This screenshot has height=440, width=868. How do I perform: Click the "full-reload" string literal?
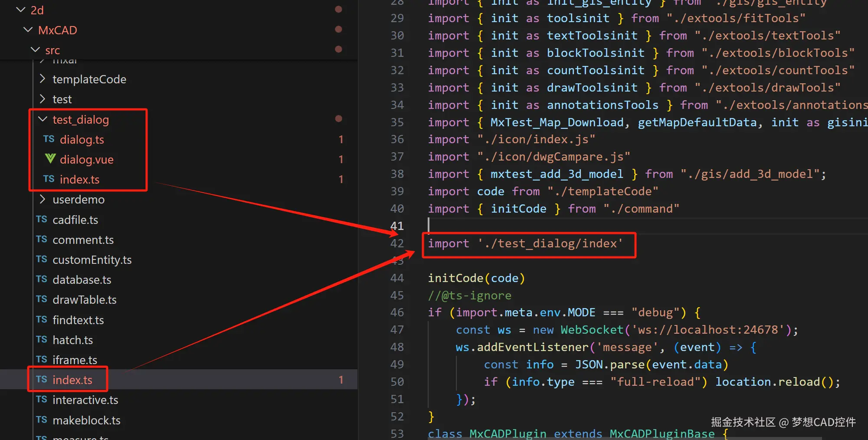tap(658, 382)
